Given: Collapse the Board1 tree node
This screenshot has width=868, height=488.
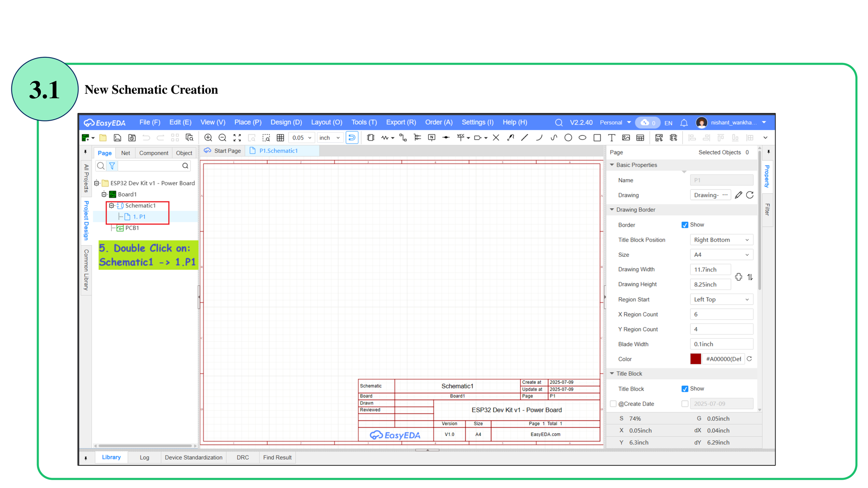Looking at the screenshot, I should (104, 194).
